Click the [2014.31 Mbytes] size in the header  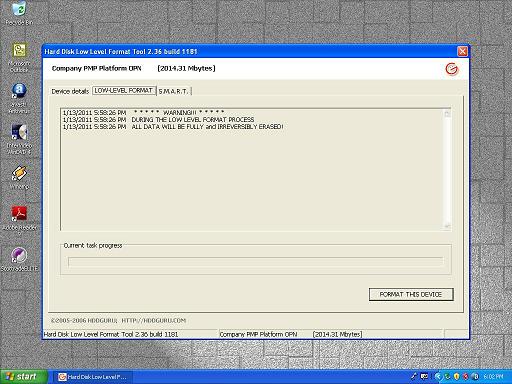click(186, 68)
